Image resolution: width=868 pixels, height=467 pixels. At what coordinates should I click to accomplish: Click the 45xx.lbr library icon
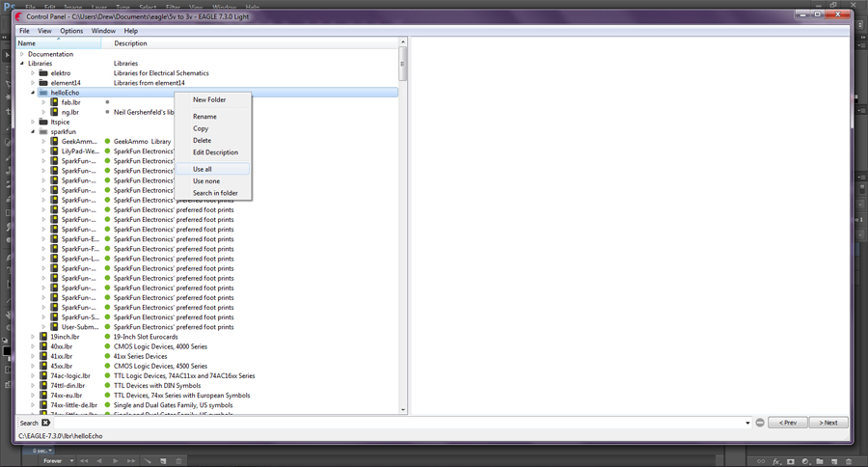pos(43,367)
